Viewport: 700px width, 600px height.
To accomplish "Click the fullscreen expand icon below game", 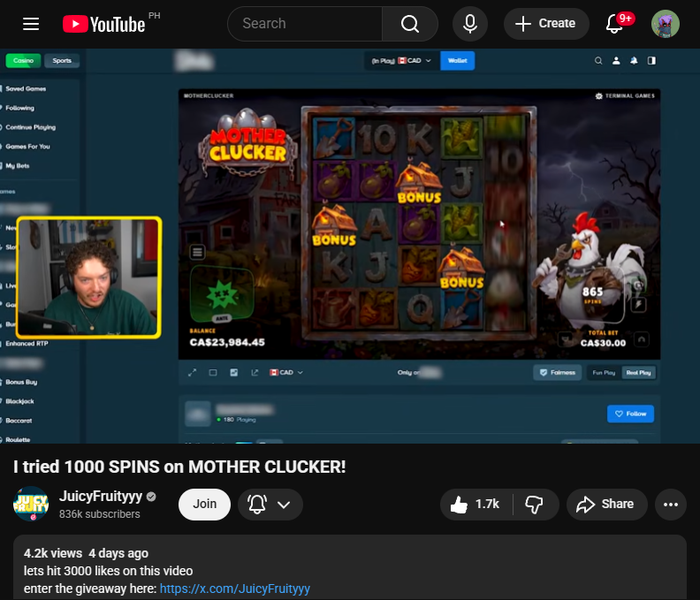I will pos(193,372).
